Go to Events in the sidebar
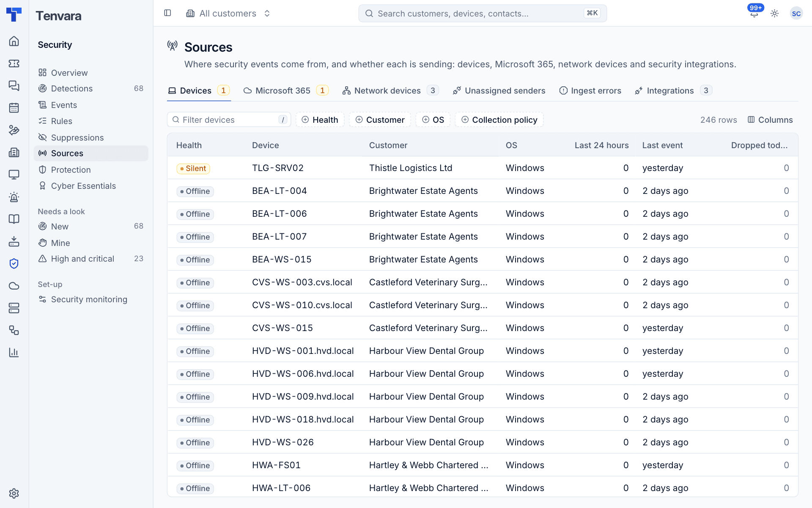 click(91, 105)
